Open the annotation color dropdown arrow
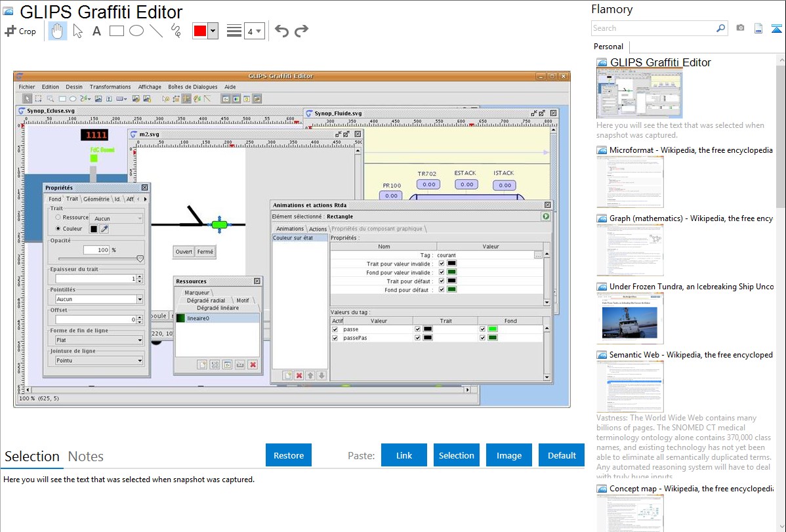Viewport: 786px width, 532px height. tap(213, 31)
